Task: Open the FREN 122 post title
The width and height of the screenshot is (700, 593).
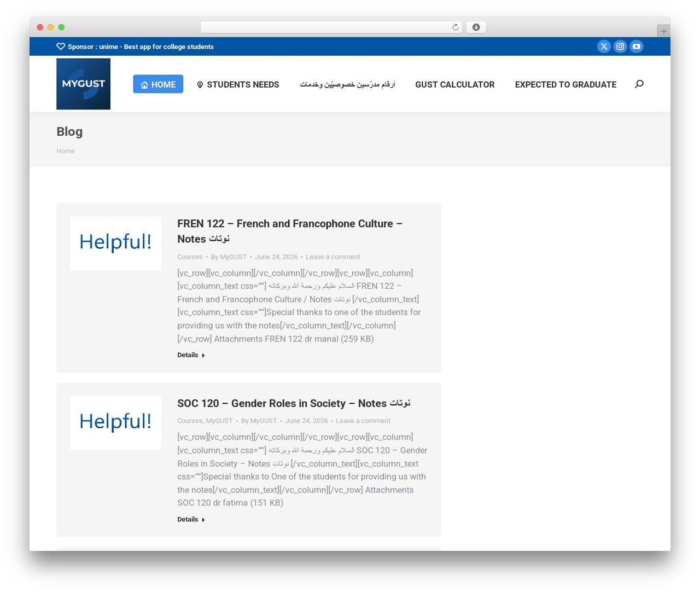Action: [290, 231]
